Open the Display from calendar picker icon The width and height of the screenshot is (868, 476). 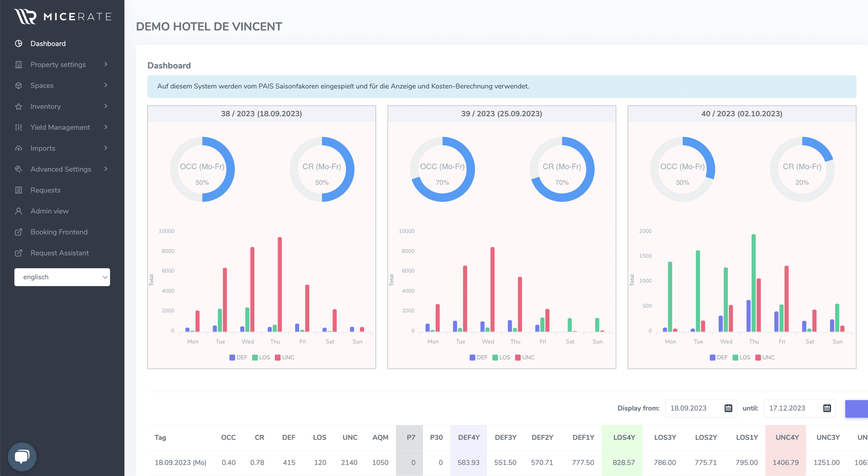click(x=728, y=408)
